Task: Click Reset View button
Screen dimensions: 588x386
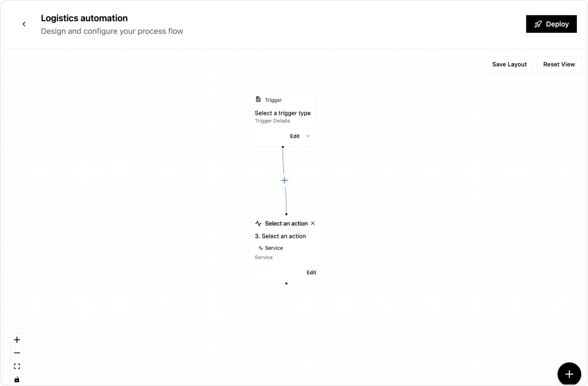Action: (x=559, y=64)
